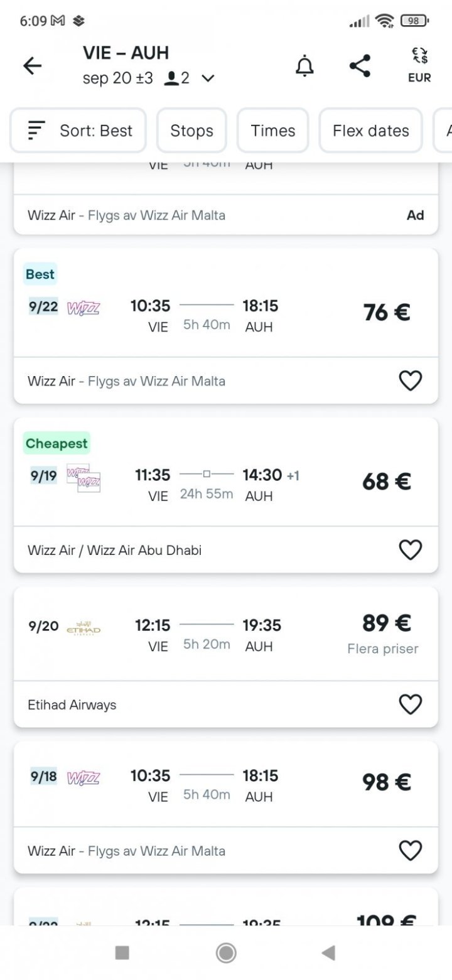Open the Times filter
452x980 pixels.
(272, 131)
